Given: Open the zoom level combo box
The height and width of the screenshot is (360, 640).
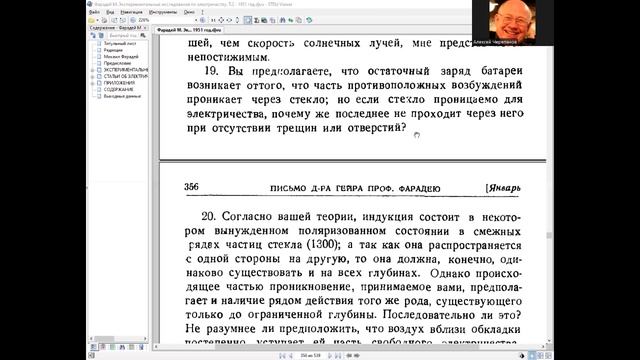Looking at the screenshot, I should 168,20.
